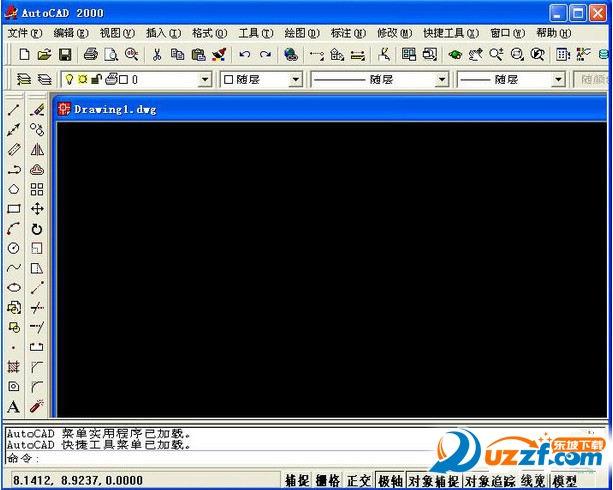Save the drawing with the floppy icon
Screen dimensions: 613x490
(x=65, y=54)
